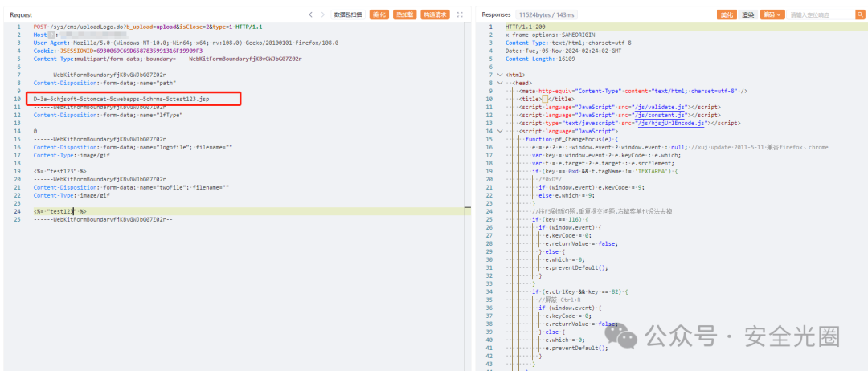This screenshot has width=868, height=371.
Task: Click the <title> tag line in response
Action: pos(545,99)
